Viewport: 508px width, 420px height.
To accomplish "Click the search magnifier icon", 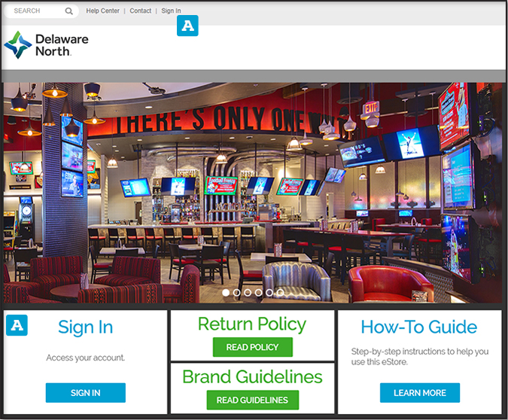I will coord(68,11).
